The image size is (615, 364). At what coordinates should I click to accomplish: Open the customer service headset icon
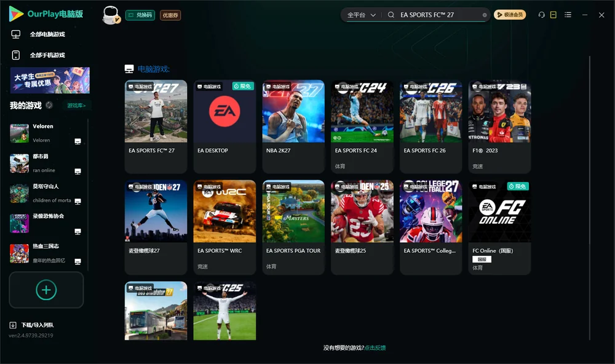[x=542, y=15]
